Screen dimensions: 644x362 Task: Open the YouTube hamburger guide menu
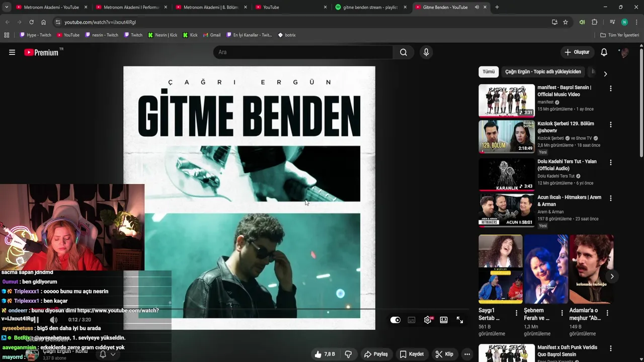coord(12,52)
